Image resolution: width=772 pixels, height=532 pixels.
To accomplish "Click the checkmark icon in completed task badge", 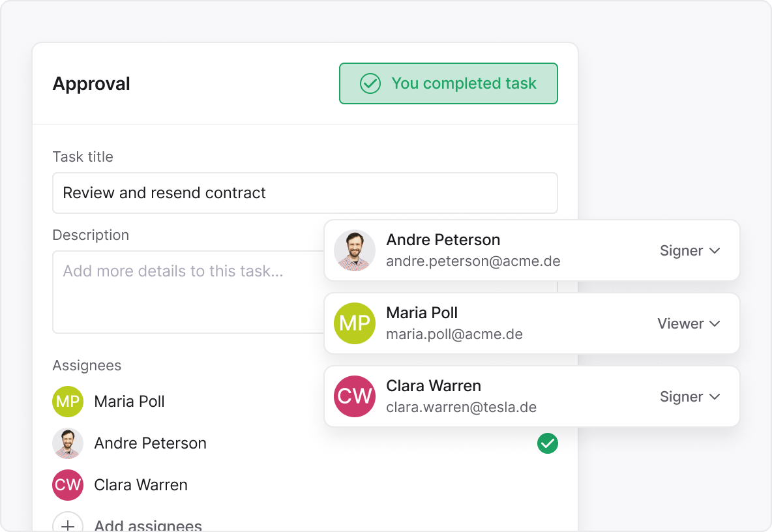I will (x=370, y=83).
